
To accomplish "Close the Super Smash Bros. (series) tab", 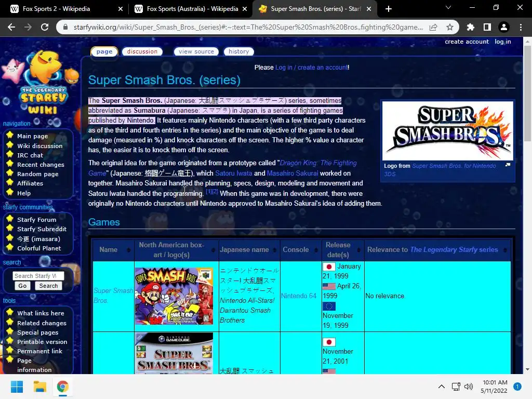I will (369, 9).
